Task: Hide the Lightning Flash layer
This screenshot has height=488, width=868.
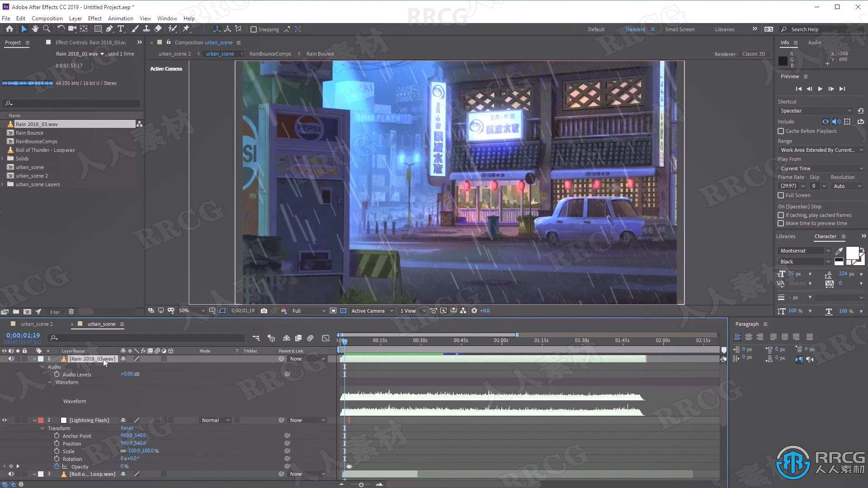Action: (x=5, y=420)
